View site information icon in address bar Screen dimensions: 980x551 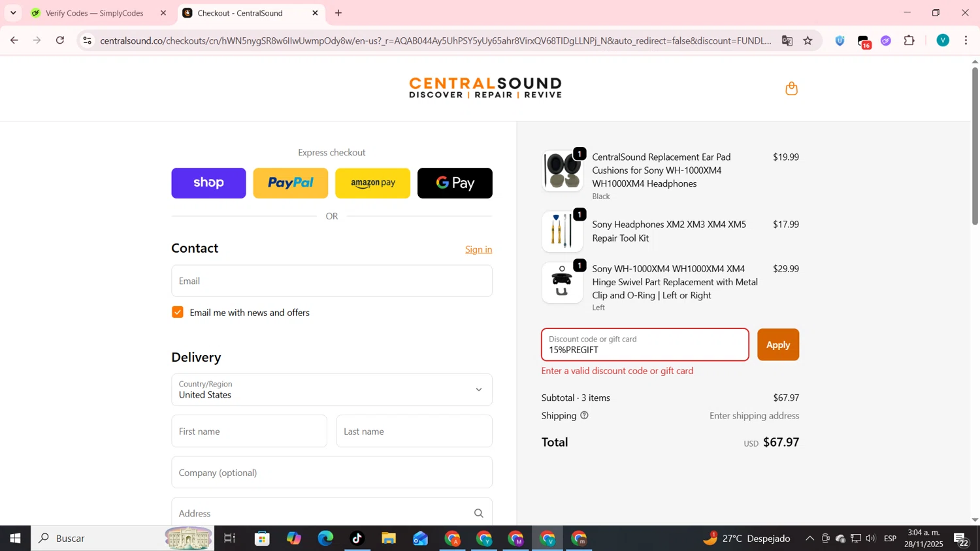pos(87,40)
